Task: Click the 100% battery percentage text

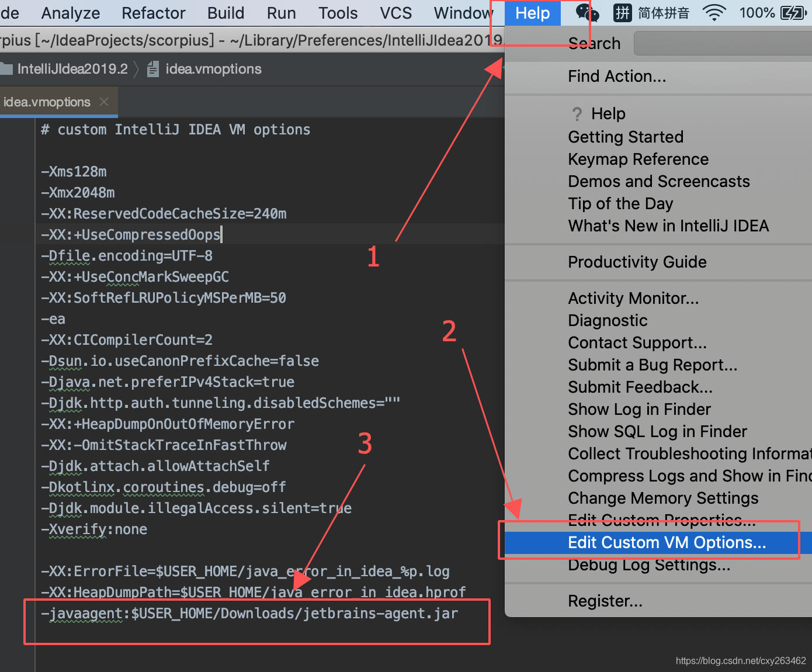Action: coord(757,12)
